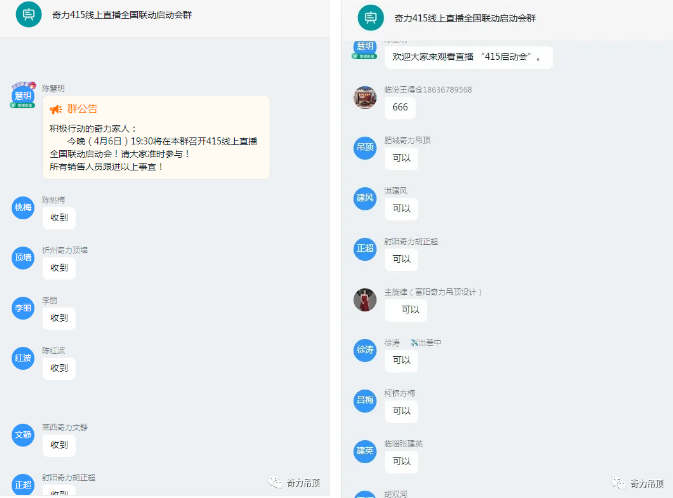673x498 pixels.
Task: Click the 666 message bubble
Action: click(400, 107)
